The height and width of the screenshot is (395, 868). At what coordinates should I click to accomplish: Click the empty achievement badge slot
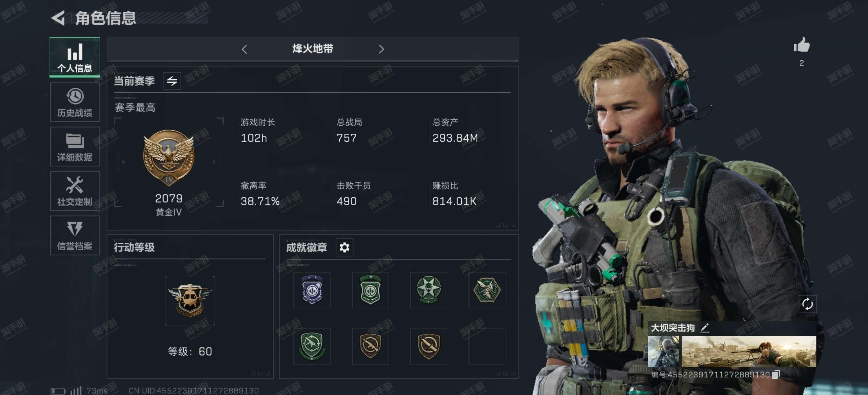tap(487, 346)
